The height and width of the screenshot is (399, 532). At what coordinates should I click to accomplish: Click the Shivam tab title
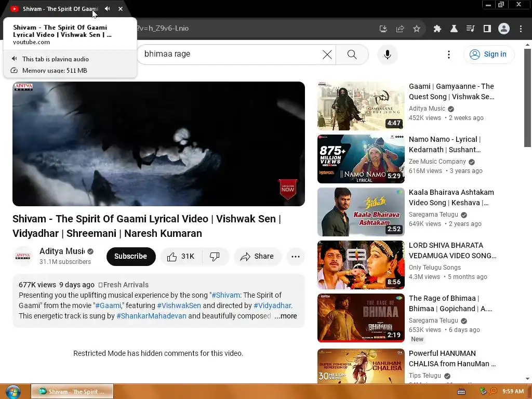pyautogui.click(x=60, y=9)
